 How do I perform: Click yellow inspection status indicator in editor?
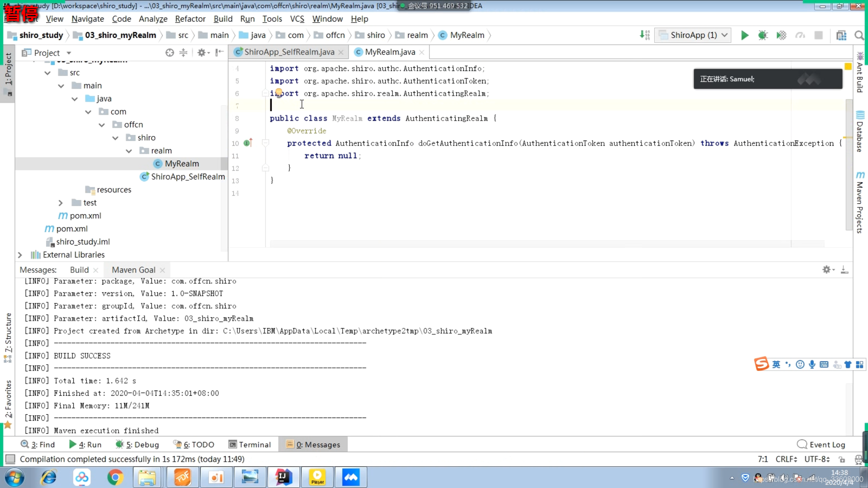tap(848, 66)
